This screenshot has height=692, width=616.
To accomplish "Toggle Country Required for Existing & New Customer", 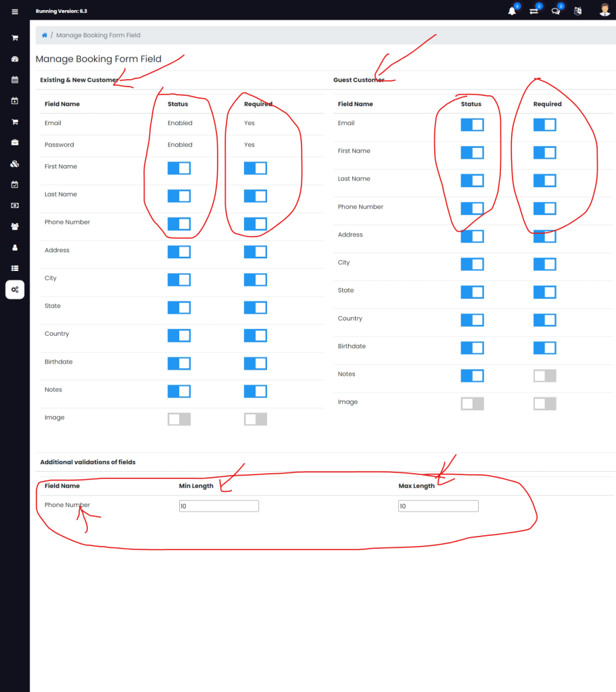I will 255,335.
